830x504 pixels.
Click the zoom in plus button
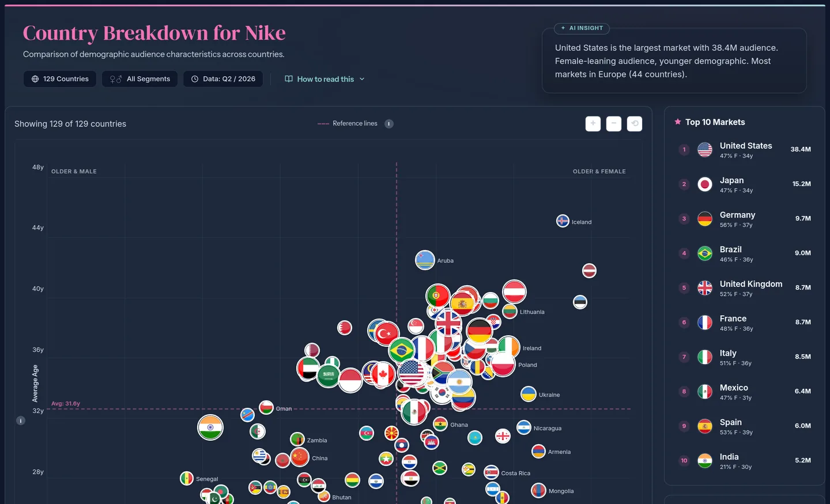click(593, 124)
